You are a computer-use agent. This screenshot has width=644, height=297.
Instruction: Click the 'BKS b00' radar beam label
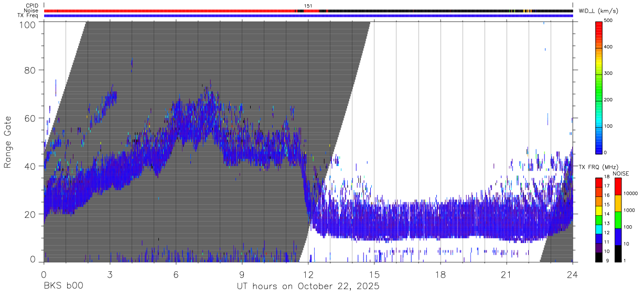coord(62,287)
